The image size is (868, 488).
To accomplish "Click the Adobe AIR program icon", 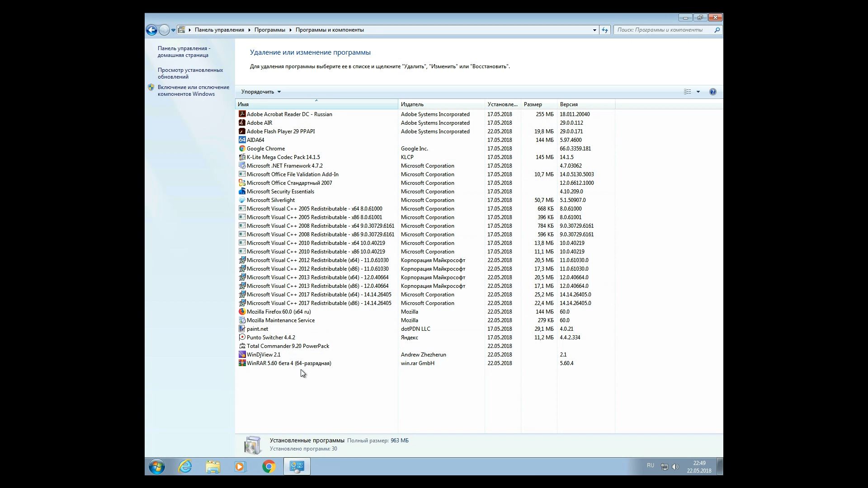I will 242,123.
